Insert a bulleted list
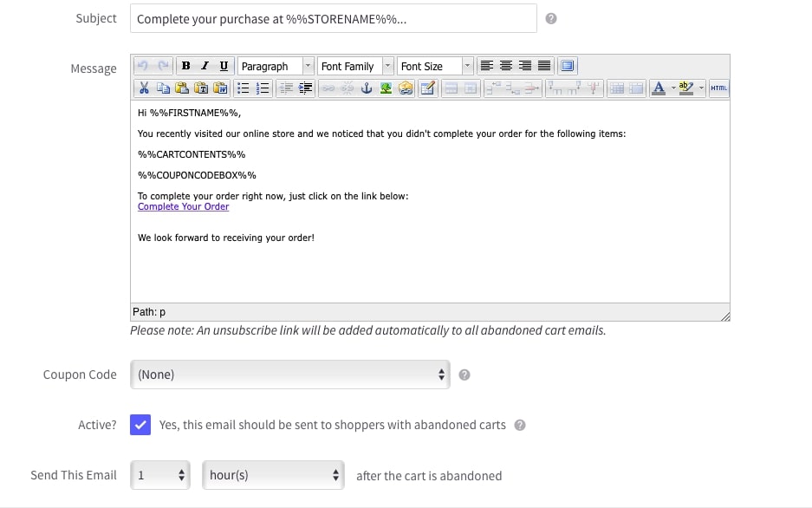This screenshot has height=508, width=812. click(x=244, y=88)
